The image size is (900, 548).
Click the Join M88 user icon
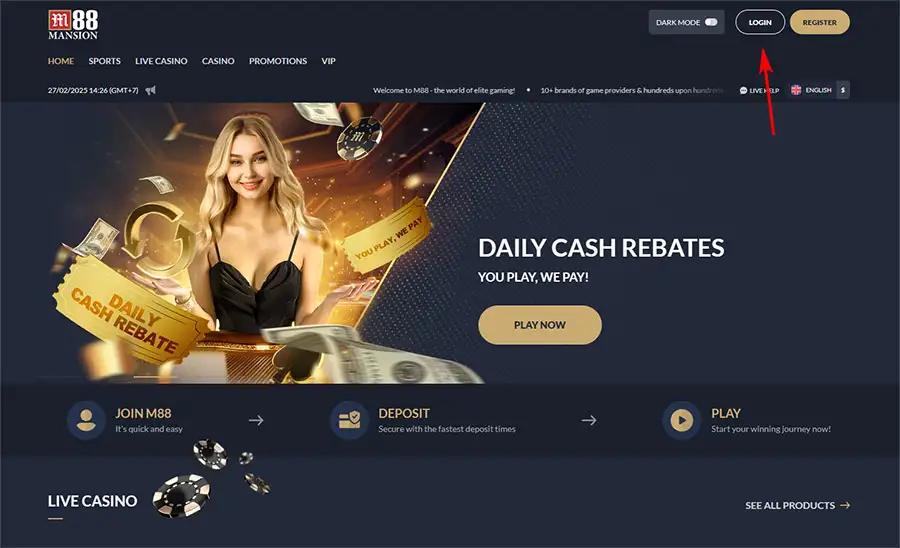tap(86, 420)
